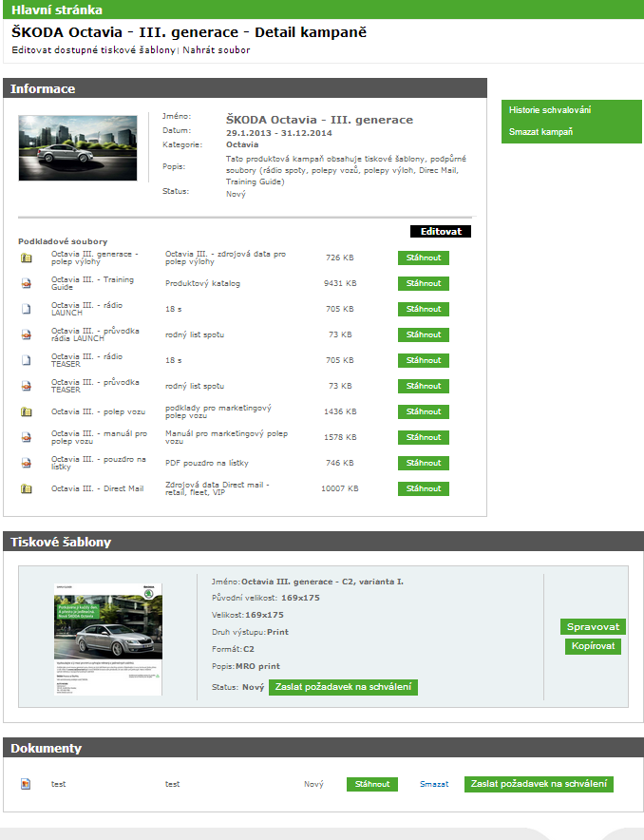The image size is (644, 840).
Task: Download Octavia III. generace polep výlohy file
Action: (x=423, y=258)
